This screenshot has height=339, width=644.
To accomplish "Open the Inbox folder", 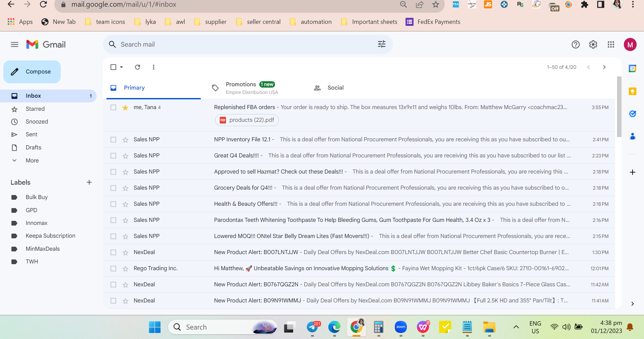I will click(48, 96).
